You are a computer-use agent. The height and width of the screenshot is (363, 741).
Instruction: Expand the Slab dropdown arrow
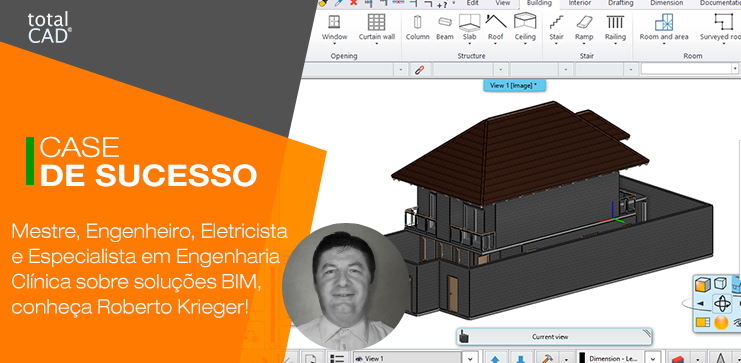(469, 44)
